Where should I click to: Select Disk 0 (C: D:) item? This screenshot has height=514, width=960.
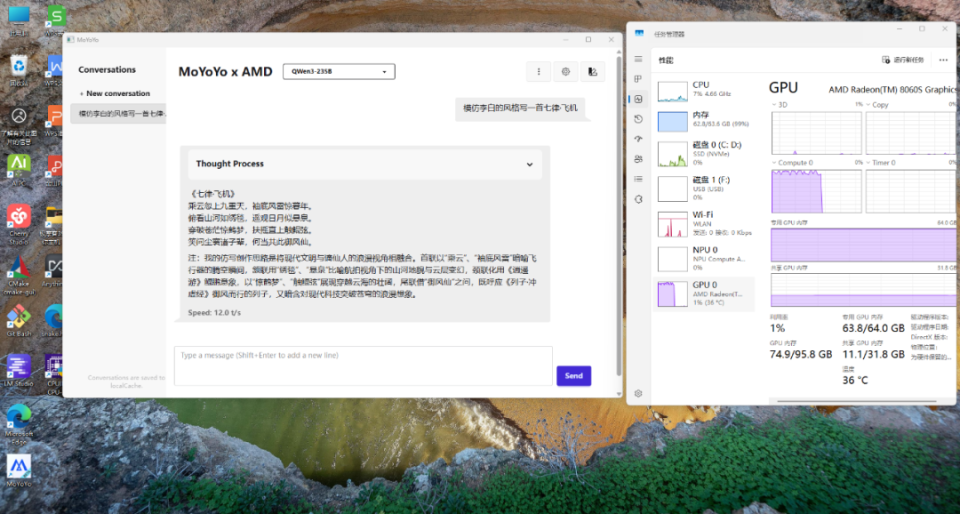(x=704, y=153)
